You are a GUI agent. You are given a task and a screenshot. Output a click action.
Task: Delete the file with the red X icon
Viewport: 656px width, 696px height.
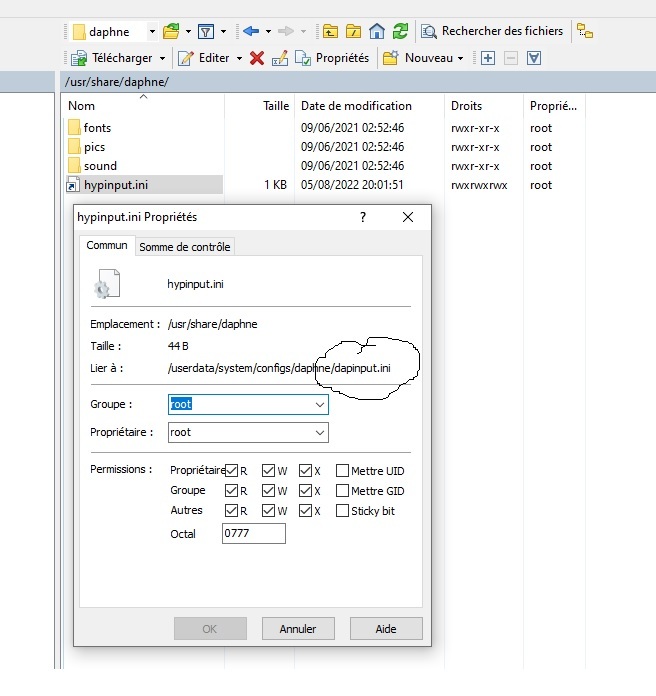257,58
